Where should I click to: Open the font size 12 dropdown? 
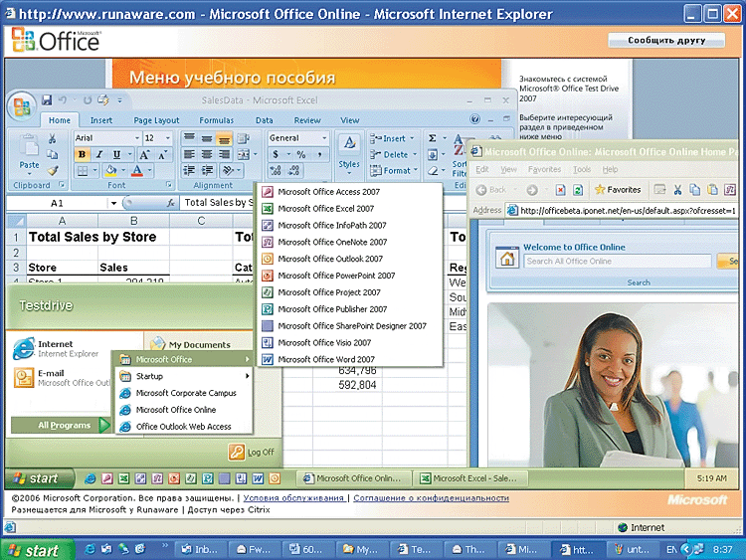pyautogui.click(x=168, y=138)
